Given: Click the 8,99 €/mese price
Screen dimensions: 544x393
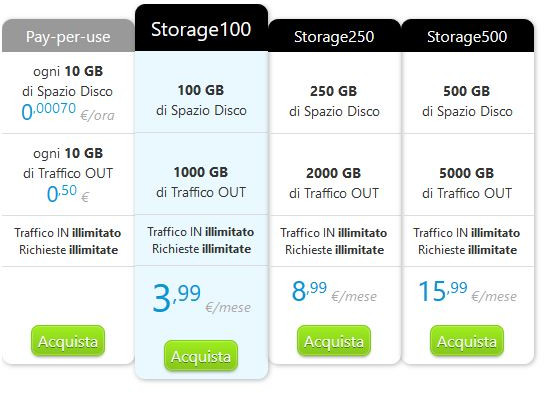Looking at the screenshot, I should [334, 291].
